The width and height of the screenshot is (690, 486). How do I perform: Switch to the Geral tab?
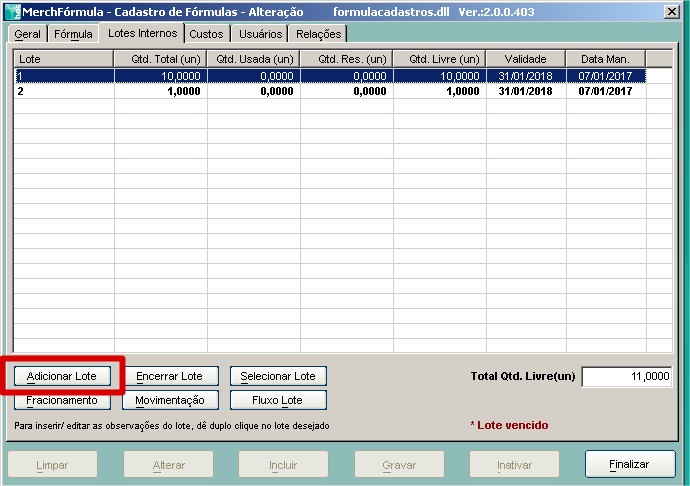tap(27, 34)
